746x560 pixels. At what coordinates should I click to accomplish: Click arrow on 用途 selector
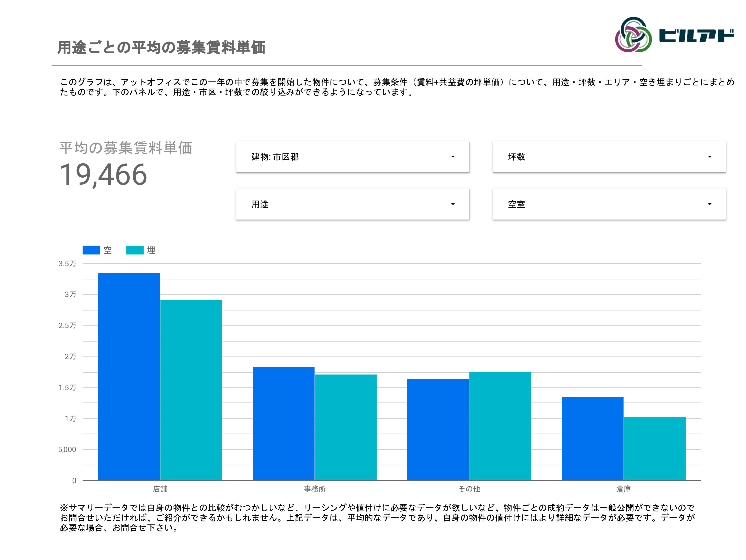click(x=453, y=204)
